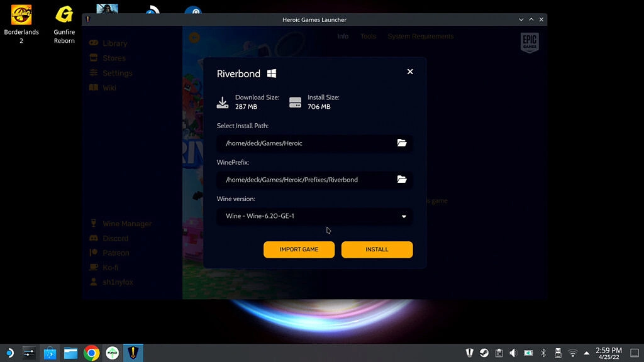This screenshot has height=362, width=644.
Task: Browse folder for Select Install Path
Action: coord(402,143)
